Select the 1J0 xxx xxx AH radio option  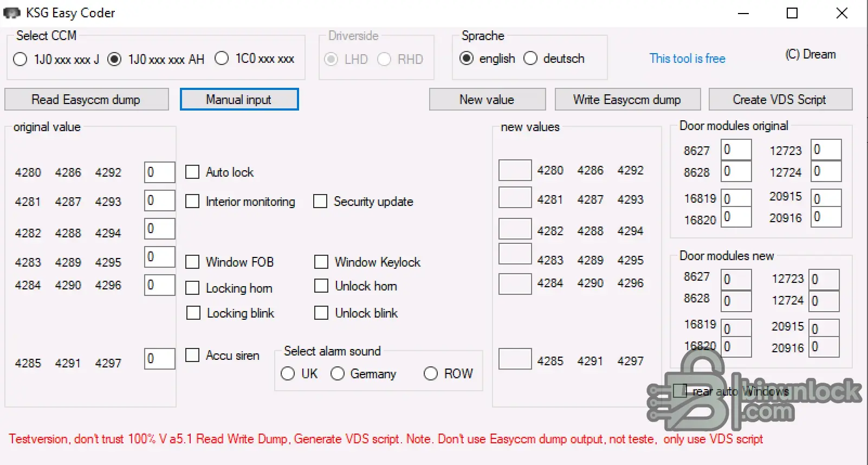[x=114, y=59]
